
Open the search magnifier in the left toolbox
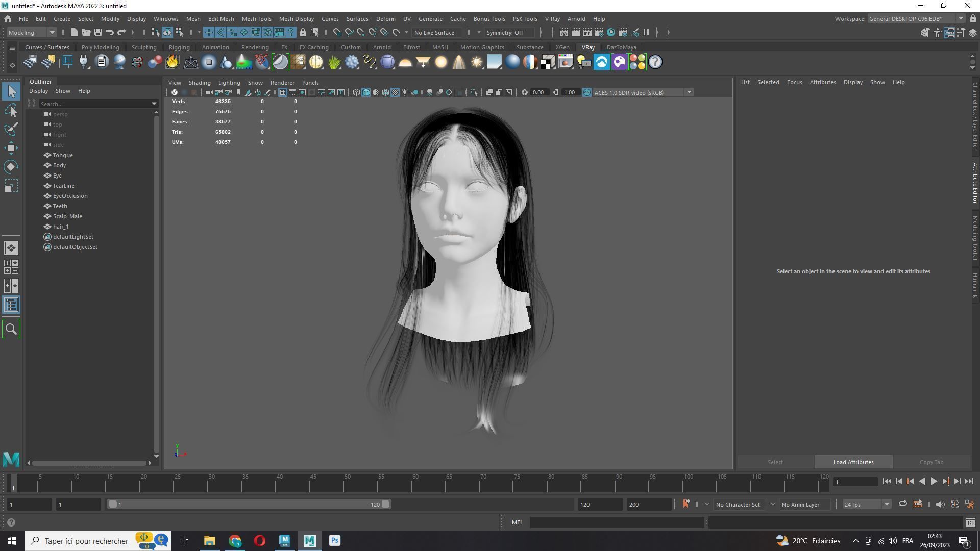11,329
